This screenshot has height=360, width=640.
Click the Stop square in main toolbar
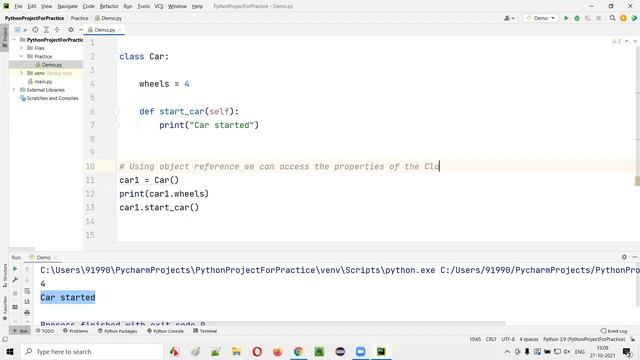tap(598, 18)
